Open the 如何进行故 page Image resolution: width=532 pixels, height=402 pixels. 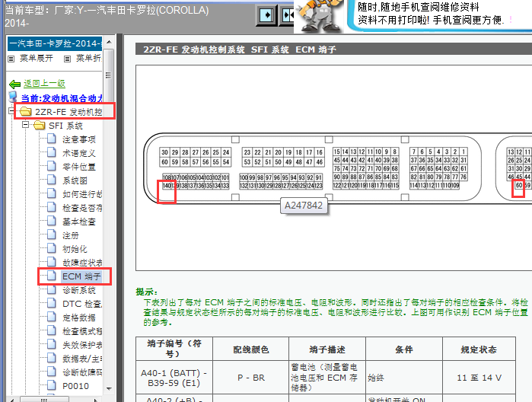tap(82, 194)
